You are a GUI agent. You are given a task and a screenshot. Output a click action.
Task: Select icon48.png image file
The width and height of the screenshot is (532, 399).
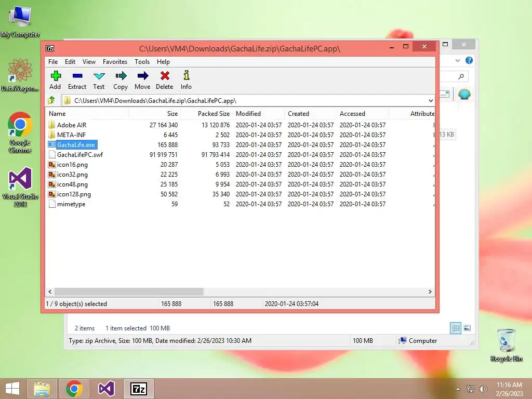pyautogui.click(x=68, y=184)
